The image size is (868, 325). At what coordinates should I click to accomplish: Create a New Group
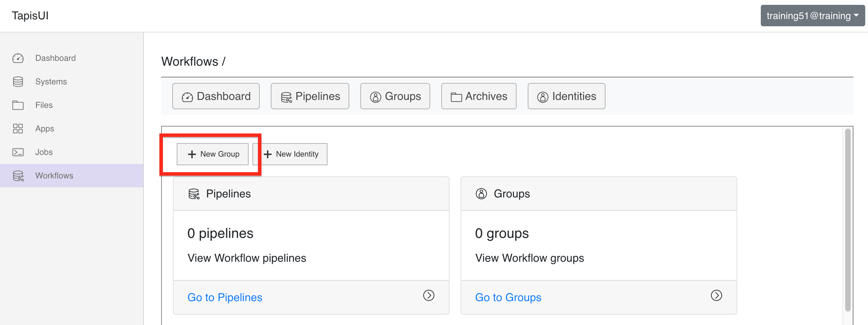[x=213, y=154]
